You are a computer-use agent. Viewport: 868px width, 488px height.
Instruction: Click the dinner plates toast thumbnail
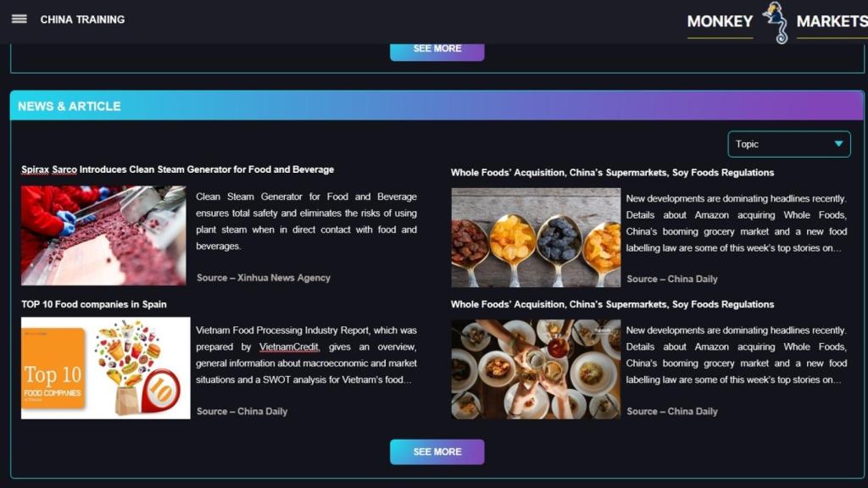(536, 369)
